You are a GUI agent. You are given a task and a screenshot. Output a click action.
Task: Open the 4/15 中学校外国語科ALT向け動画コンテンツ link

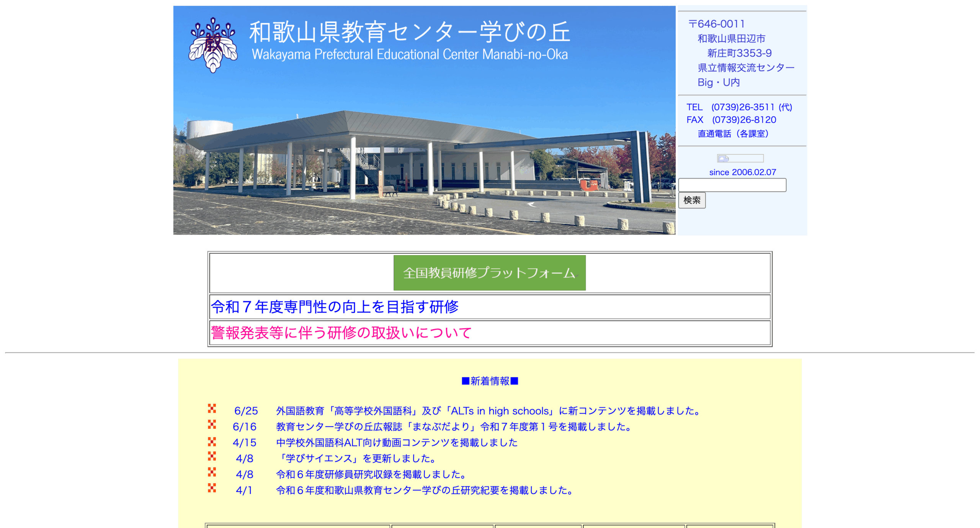pyautogui.click(x=397, y=443)
